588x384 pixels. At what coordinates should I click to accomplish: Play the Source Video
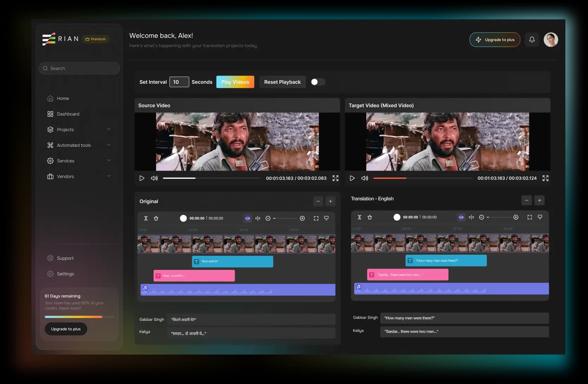[x=142, y=178]
